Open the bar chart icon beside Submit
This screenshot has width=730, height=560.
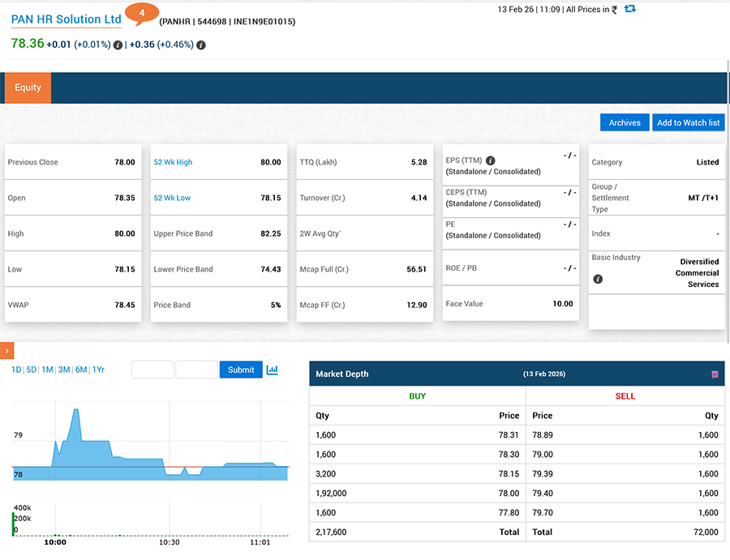coord(273,370)
